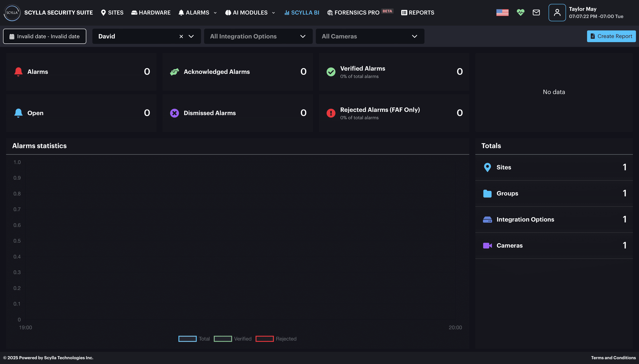Click the 19:00 axis label
This screenshot has width=639, height=364.
click(25, 328)
